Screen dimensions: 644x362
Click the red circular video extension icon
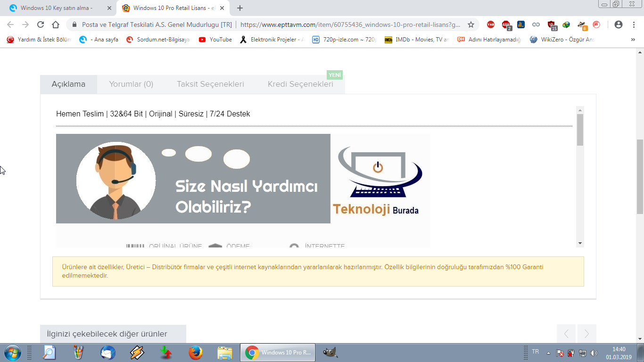[596, 25]
